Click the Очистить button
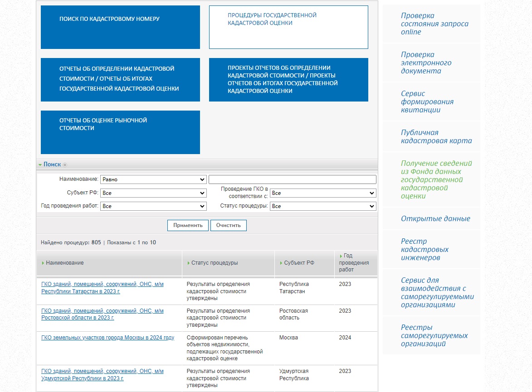Viewport: 532px width, 392px height. tap(228, 226)
